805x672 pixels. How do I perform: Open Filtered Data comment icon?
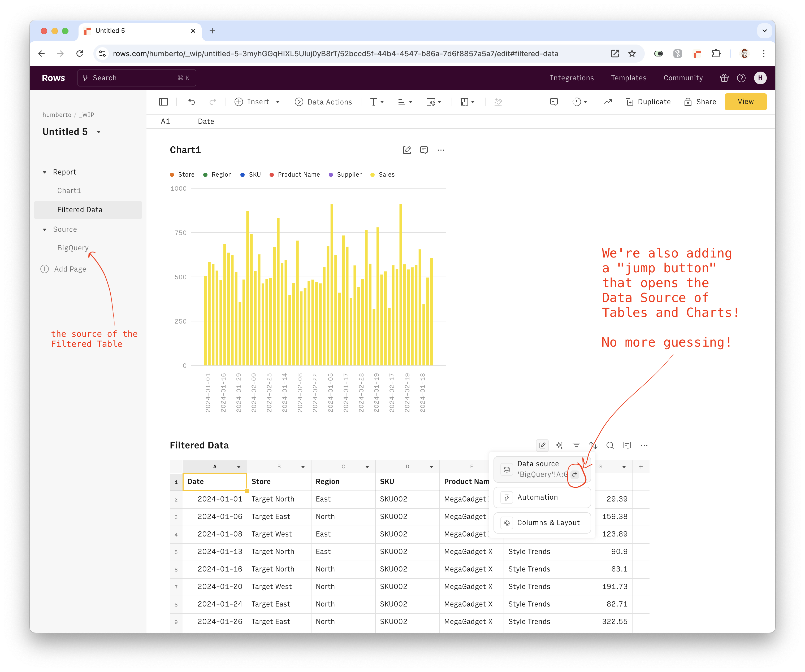click(627, 445)
